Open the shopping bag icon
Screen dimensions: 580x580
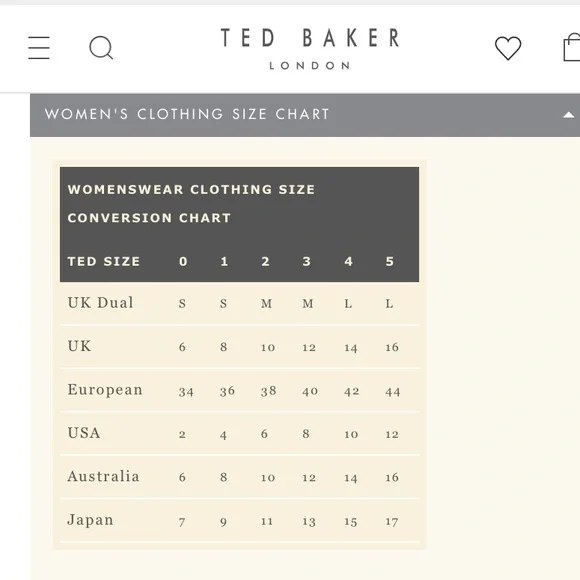click(571, 47)
